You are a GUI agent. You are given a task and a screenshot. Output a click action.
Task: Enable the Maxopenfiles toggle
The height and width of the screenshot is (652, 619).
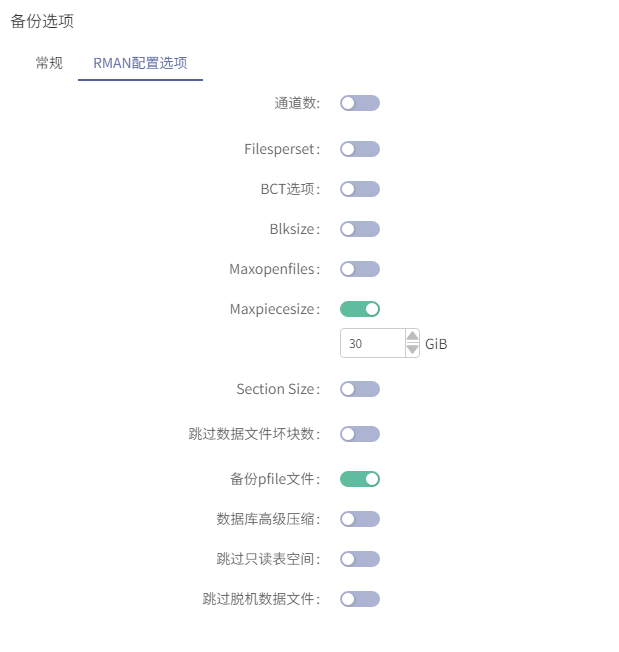point(360,269)
